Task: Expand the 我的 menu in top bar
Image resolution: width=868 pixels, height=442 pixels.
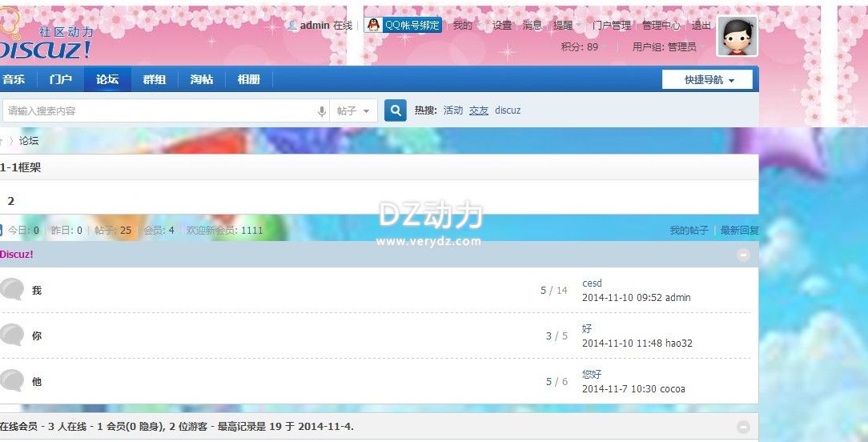Action: [x=463, y=26]
